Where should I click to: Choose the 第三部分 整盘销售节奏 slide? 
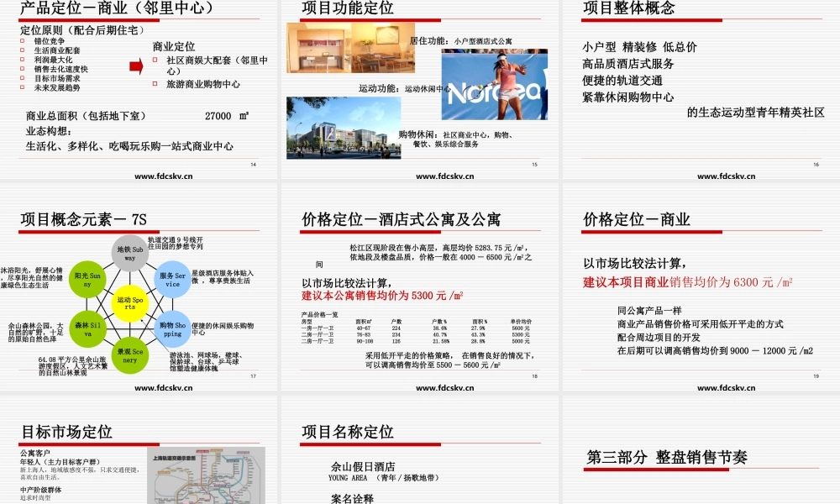tap(701, 450)
